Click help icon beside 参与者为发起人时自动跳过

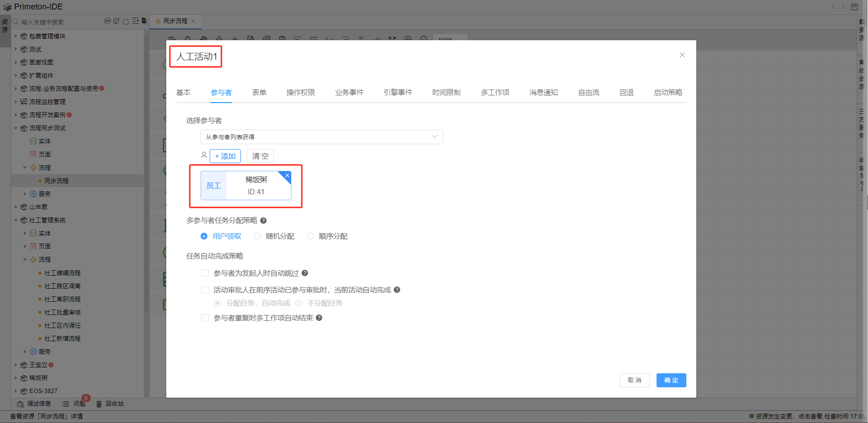click(305, 273)
